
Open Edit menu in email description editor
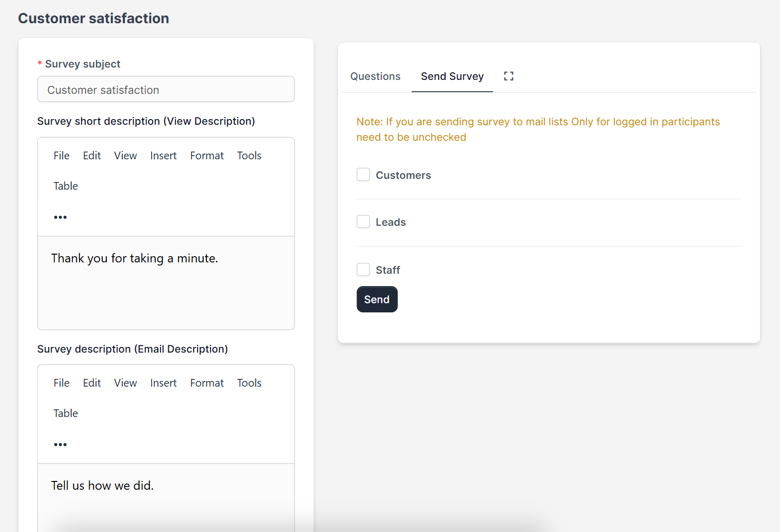pos(92,383)
